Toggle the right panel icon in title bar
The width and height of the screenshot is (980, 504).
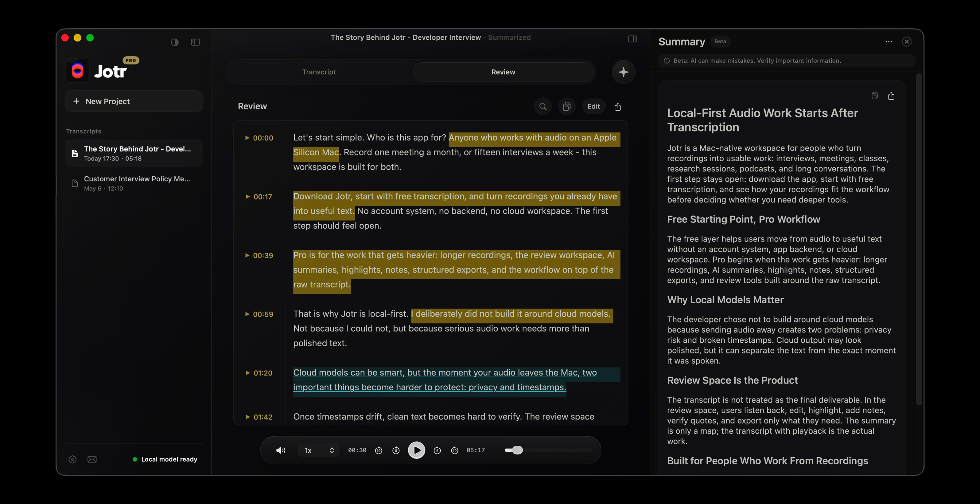pos(632,39)
